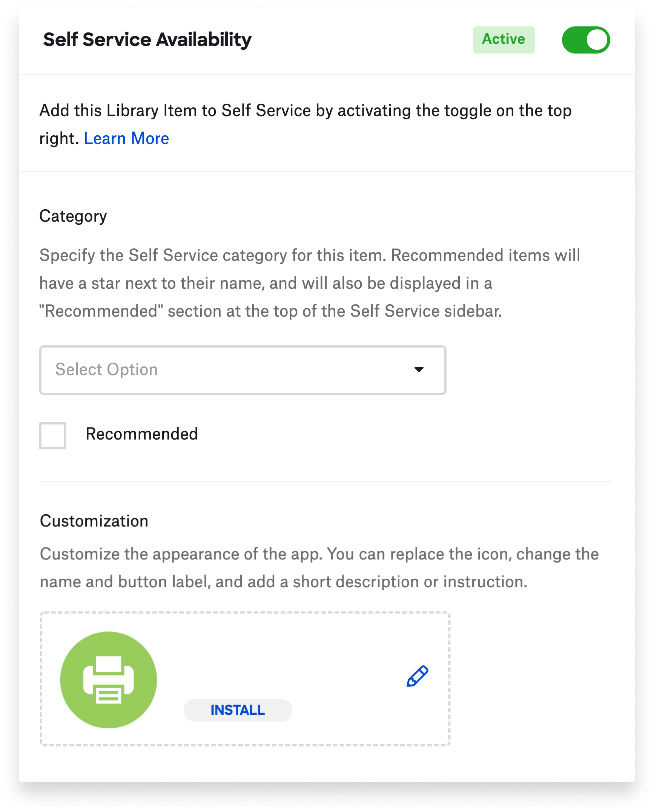Click the white printer glyph inside the circle
The height and width of the screenshot is (812, 654).
(109, 680)
